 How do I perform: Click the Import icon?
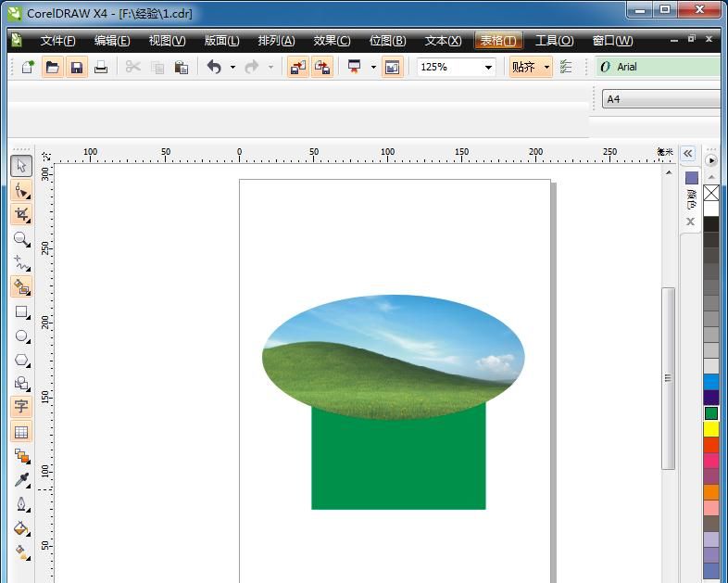point(297,68)
